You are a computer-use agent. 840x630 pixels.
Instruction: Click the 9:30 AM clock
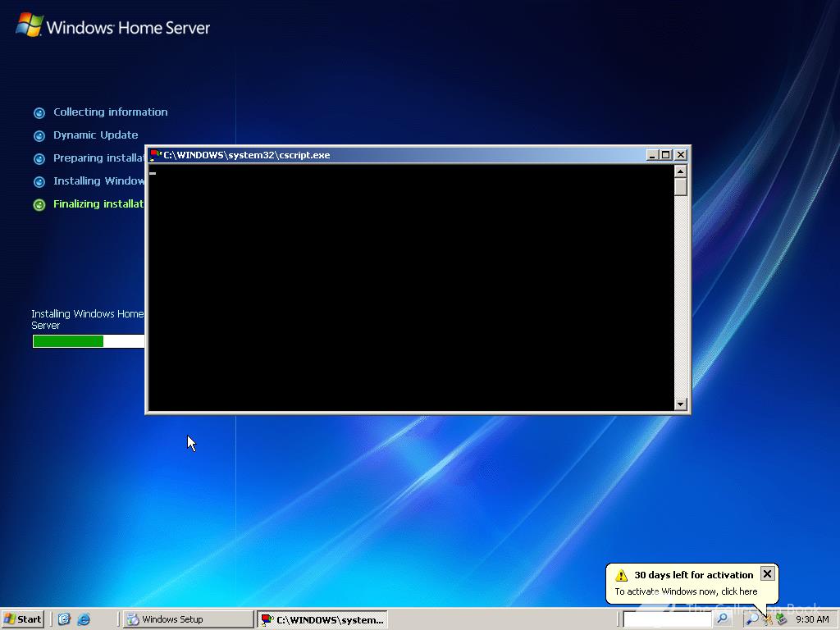tap(812, 619)
